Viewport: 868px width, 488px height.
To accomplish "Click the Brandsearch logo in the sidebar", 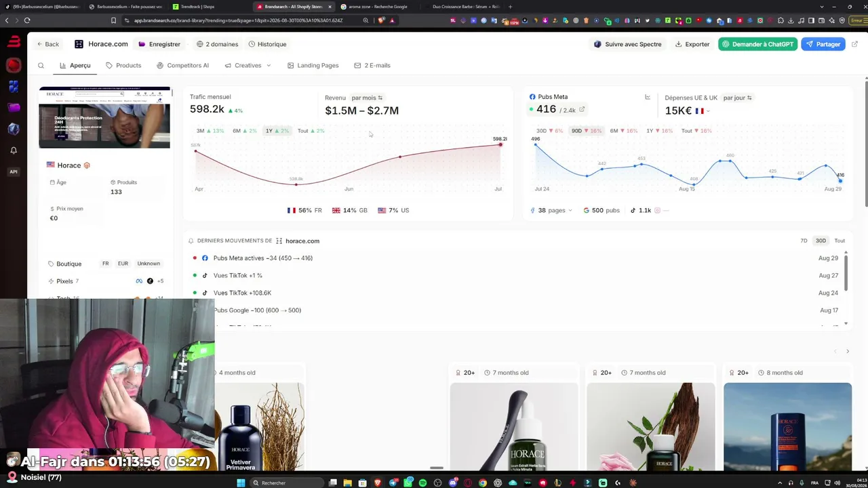I will 14,43.
